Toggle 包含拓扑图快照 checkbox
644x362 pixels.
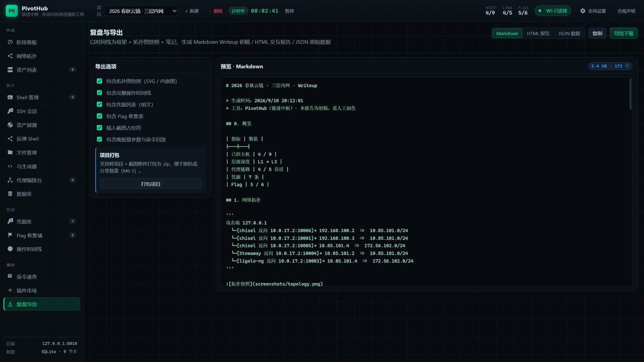click(x=99, y=81)
